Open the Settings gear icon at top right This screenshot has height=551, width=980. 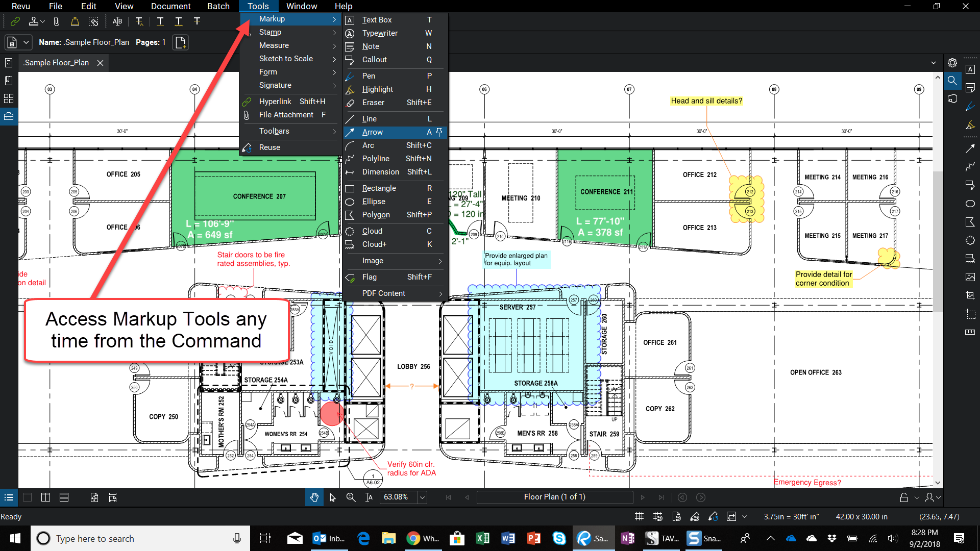(x=952, y=62)
